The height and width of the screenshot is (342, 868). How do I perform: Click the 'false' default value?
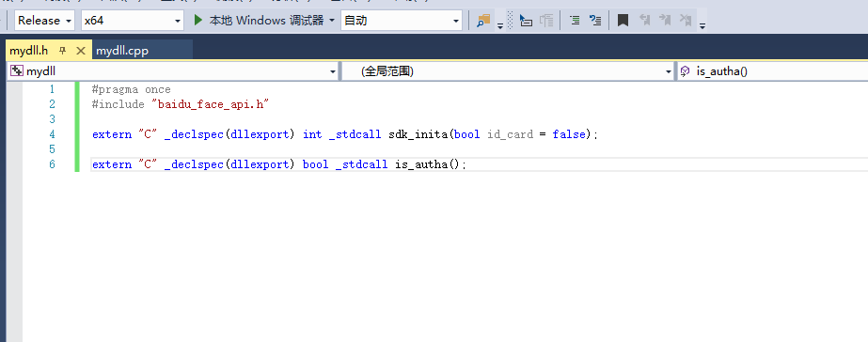[569, 134]
